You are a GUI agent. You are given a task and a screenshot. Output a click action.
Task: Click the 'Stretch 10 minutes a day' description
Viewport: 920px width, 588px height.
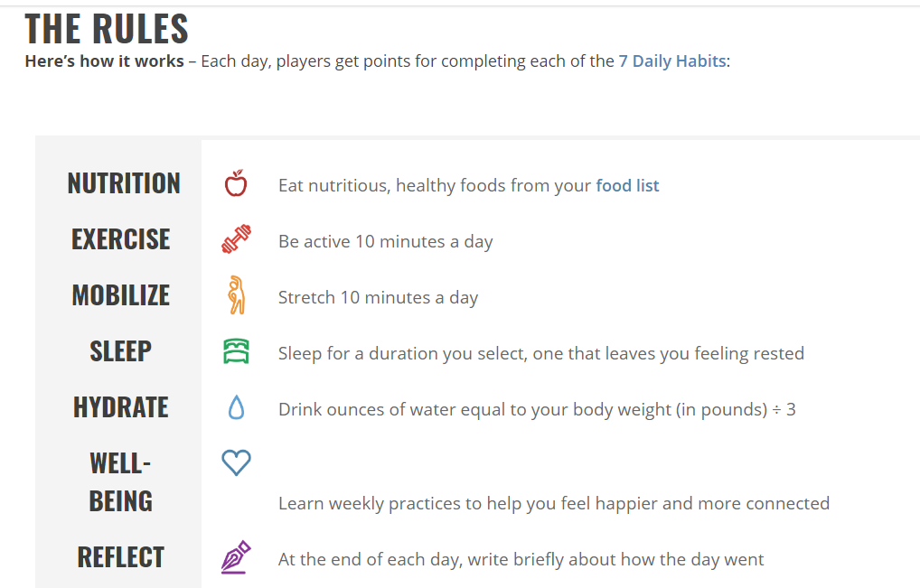[379, 297]
